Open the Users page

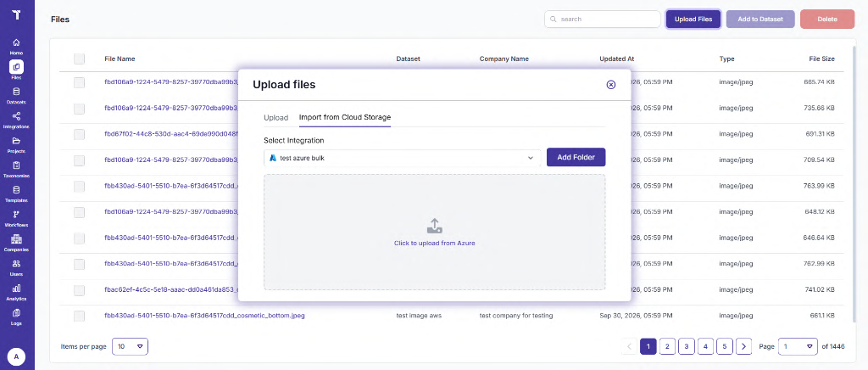17,267
